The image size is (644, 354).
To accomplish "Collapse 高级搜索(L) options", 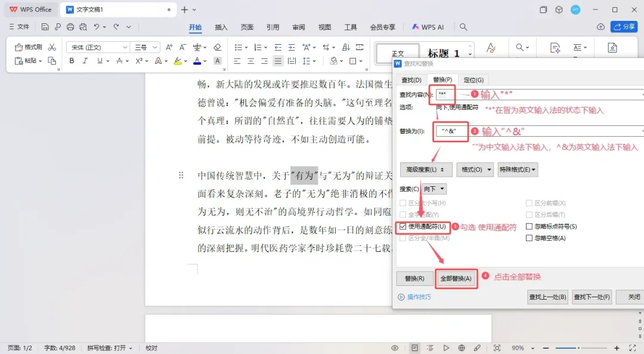I will 426,170.
